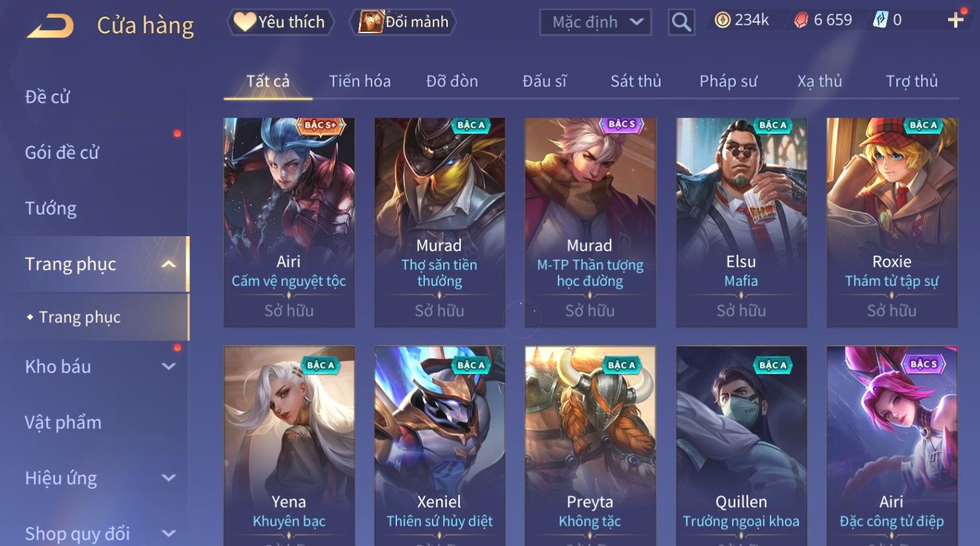Open the Mặc định sort dropdown
Screen dimensions: 980x546
pyautogui.click(x=595, y=23)
